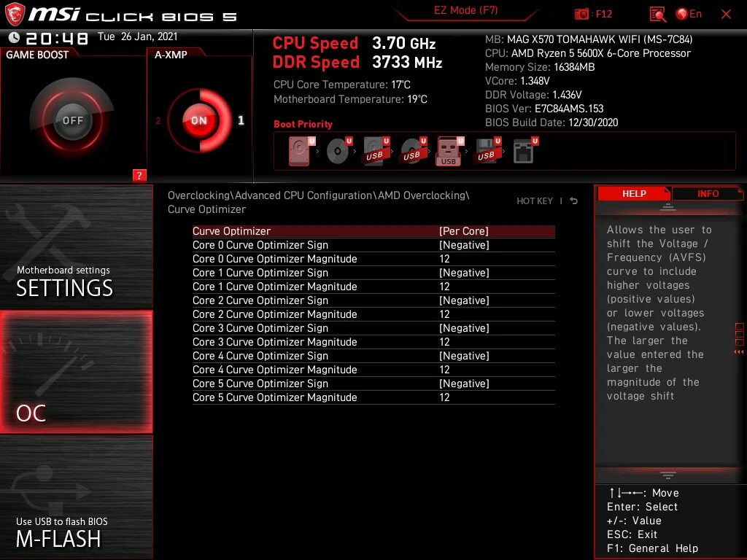The width and height of the screenshot is (747, 560).
Task: Click the DDR Voltage 1.436V reading
Action: point(533,95)
